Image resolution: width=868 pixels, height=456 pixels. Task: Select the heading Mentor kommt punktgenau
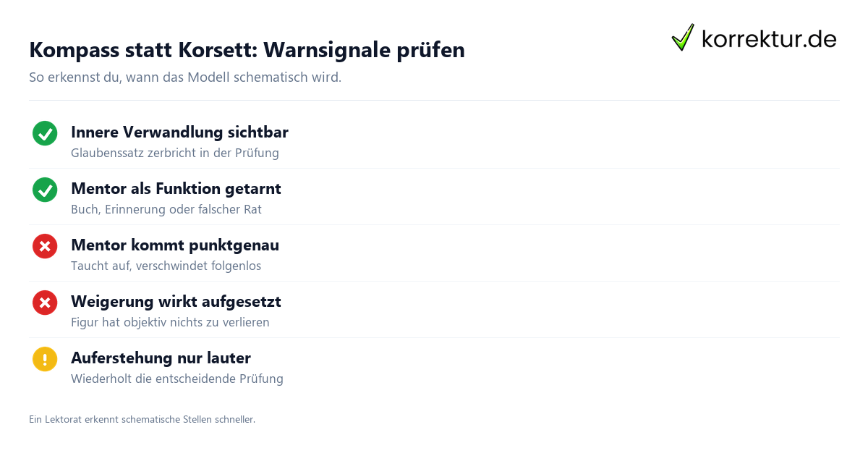coord(175,245)
